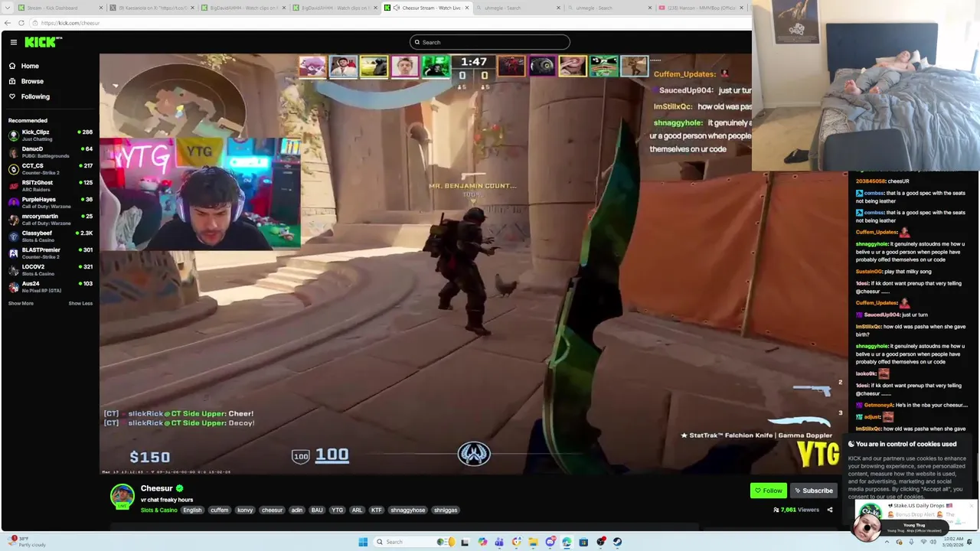The image size is (980, 551).
Task: Open the recommended channel CCT_CS
Action: 49,169
